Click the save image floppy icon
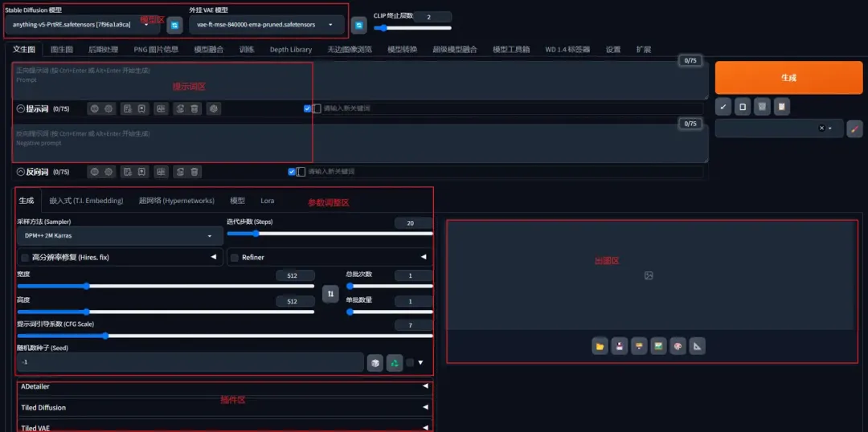868x432 pixels. coord(620,346)
